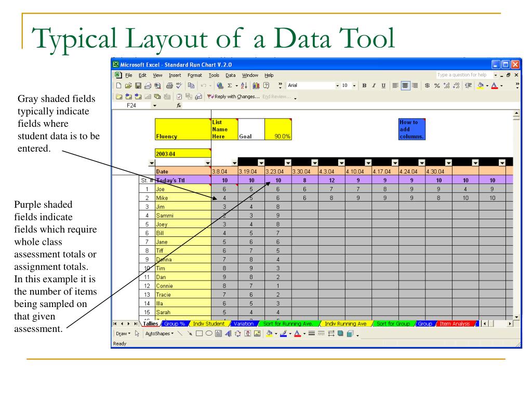
Task: Click the Reply with Changes button
Action: (x=233, y=97)
